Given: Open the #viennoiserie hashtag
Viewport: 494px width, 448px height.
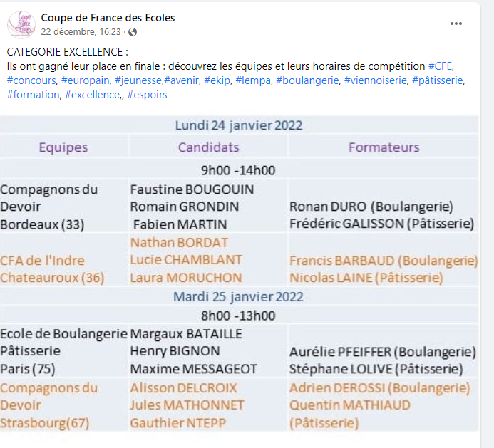Looking at the screenshot, I should [x=375, y=80].
